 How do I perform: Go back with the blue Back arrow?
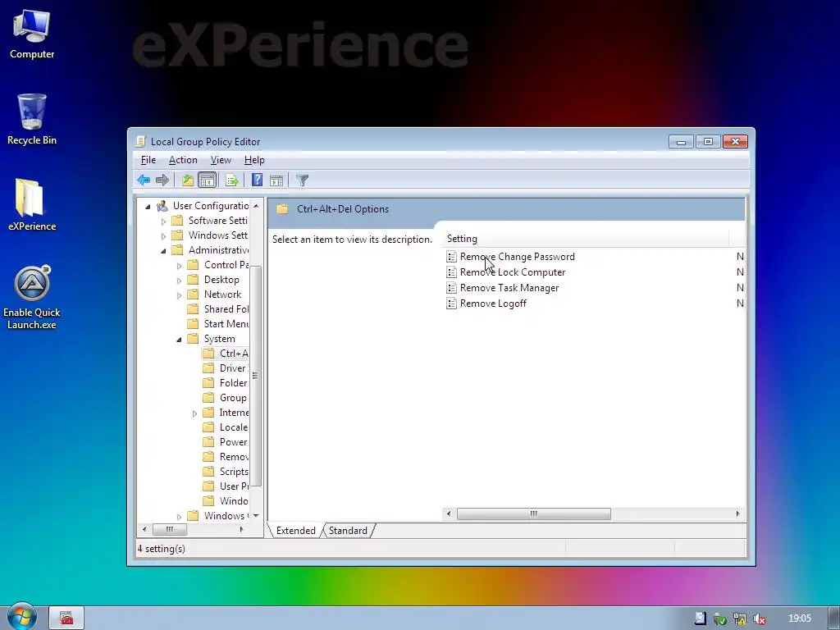tap(143, 180)
